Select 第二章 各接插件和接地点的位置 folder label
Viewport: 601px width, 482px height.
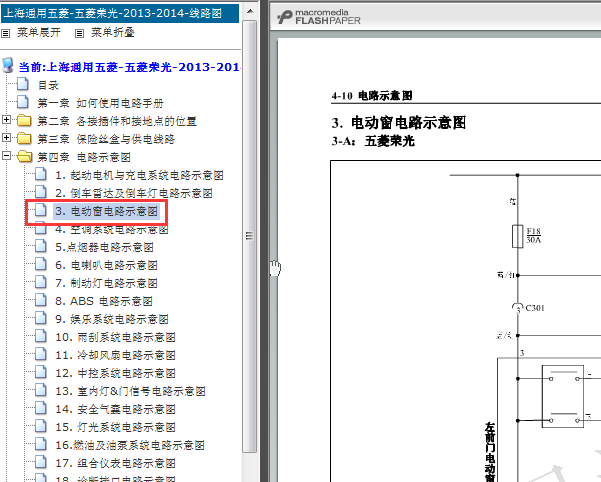[x=117, y=121]
